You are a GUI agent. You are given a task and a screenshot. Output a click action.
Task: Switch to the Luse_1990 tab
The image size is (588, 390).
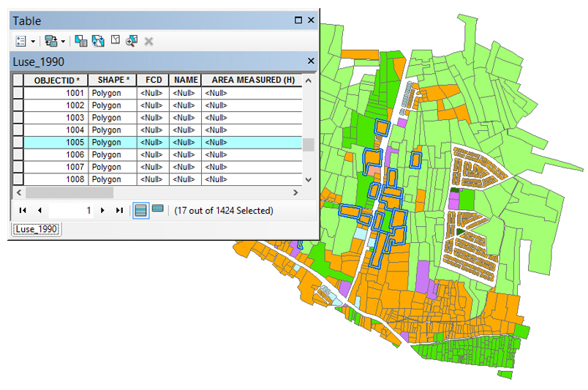(37, 229)
